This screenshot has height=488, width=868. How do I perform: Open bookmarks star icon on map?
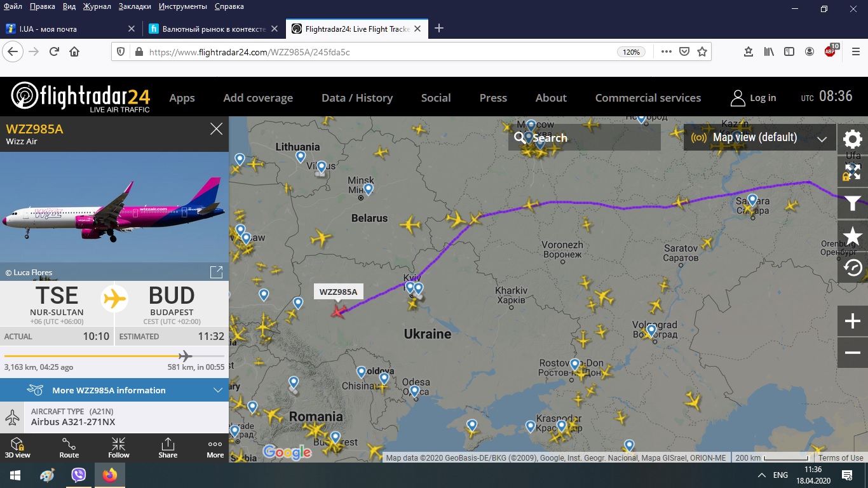tap(852, 236)
